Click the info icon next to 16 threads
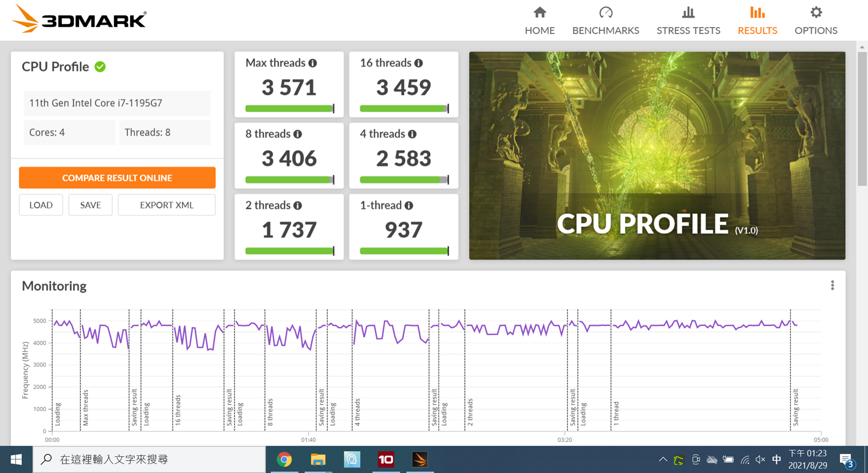This screenshot has height=473, width=868. point(418,63)
